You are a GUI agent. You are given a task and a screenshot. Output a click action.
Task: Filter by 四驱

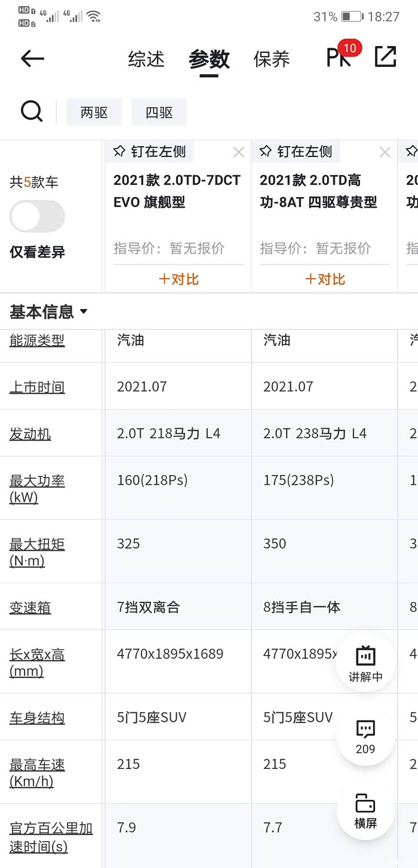[x=159, y=112]
